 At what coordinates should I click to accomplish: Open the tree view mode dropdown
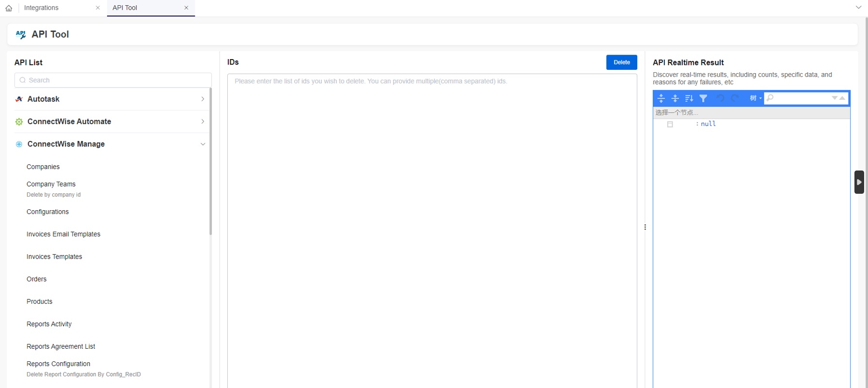(755, 98)
